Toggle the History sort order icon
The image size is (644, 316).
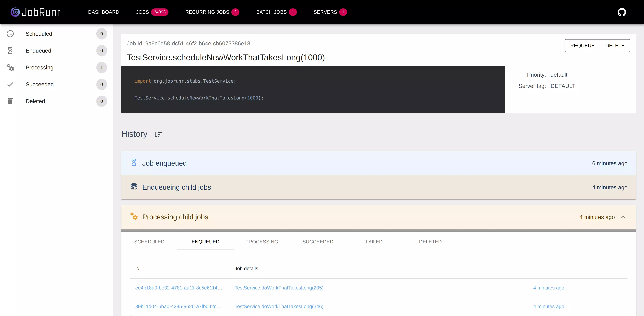[x=158, y=134]
